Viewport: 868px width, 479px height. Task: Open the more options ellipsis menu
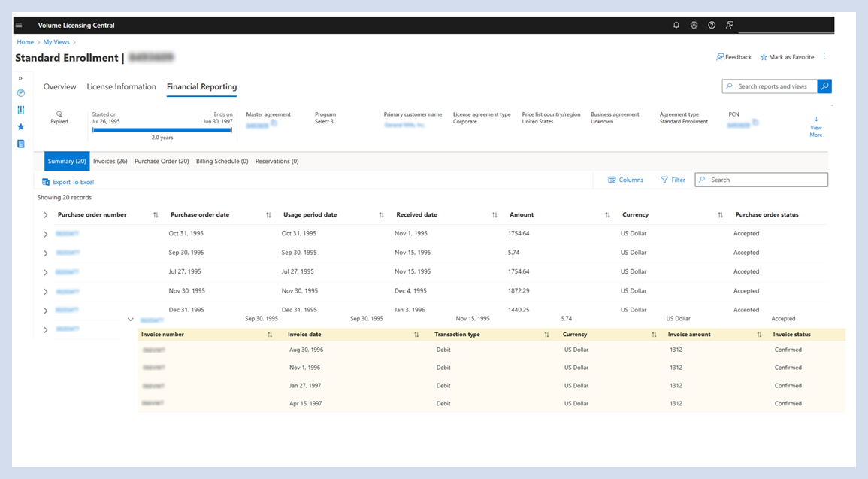(824, 57)
